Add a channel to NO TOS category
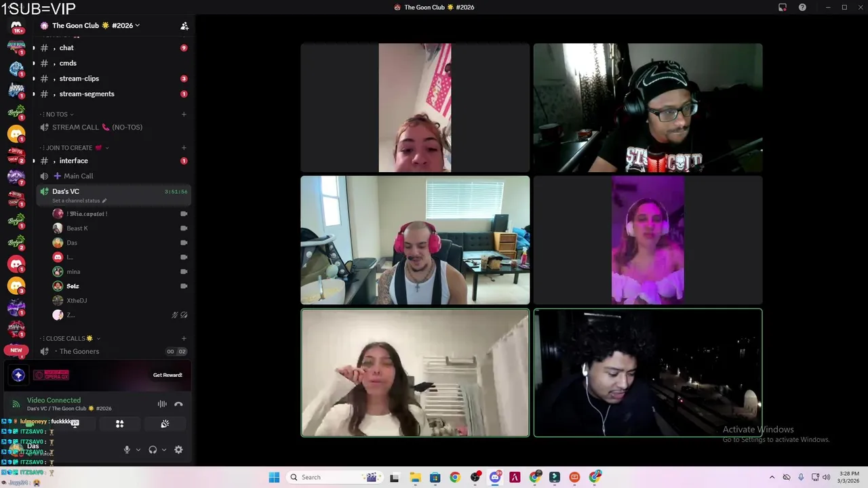The image size is (868, 488). 184,115
